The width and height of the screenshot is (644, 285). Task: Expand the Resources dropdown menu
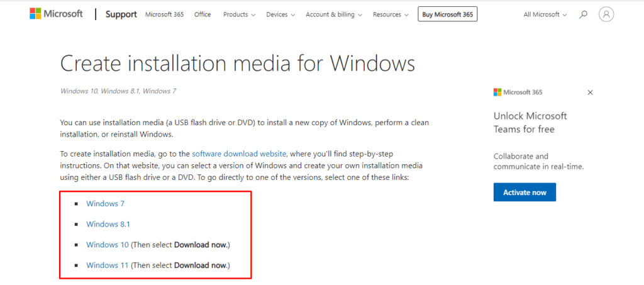click(x=391, y=14)
